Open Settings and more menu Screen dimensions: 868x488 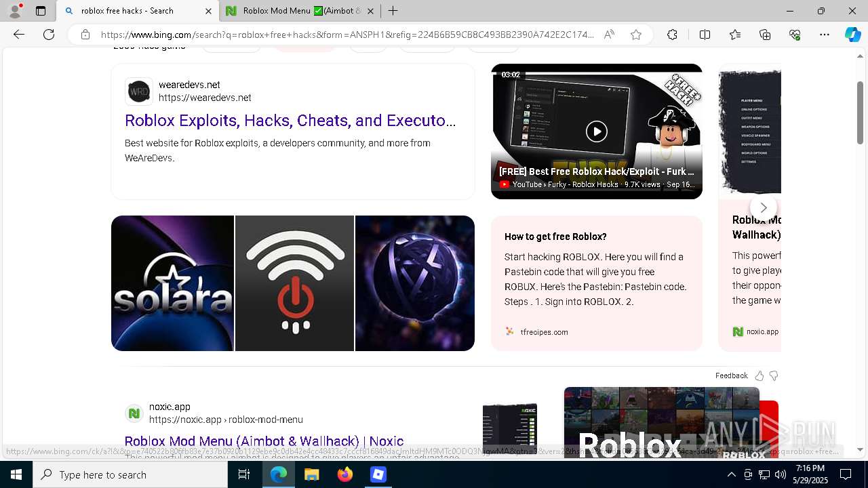point(825,35)
